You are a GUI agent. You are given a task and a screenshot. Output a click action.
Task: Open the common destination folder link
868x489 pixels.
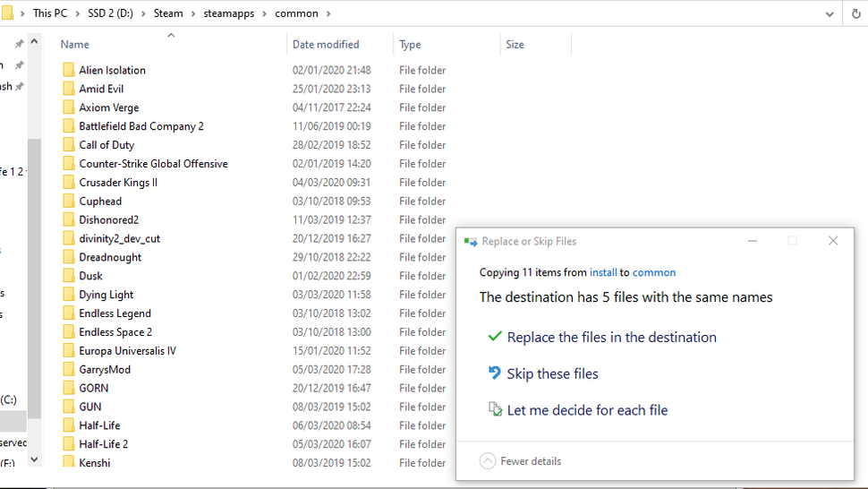click(x=654, y=272)
